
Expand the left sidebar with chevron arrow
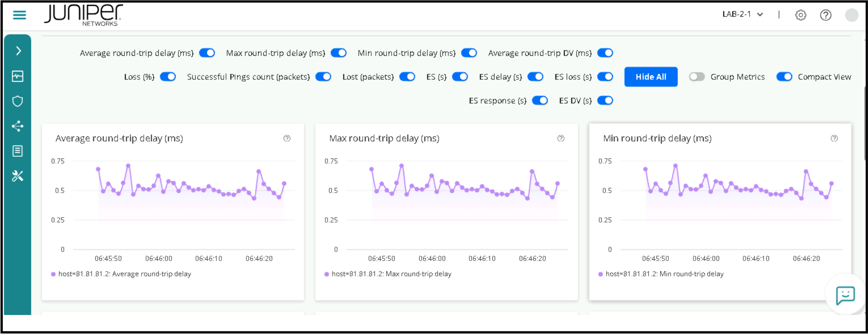click(x=18, y=51)
